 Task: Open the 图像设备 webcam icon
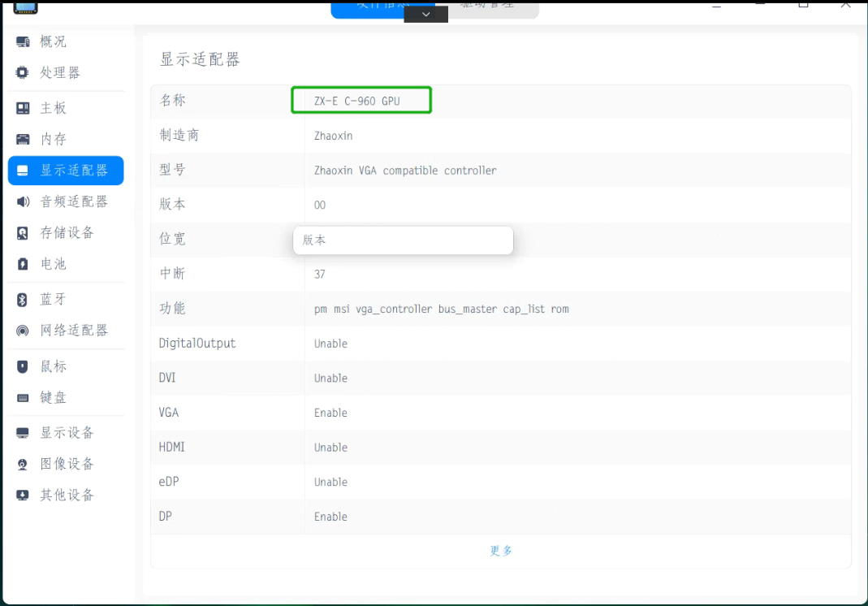point(23,464)
